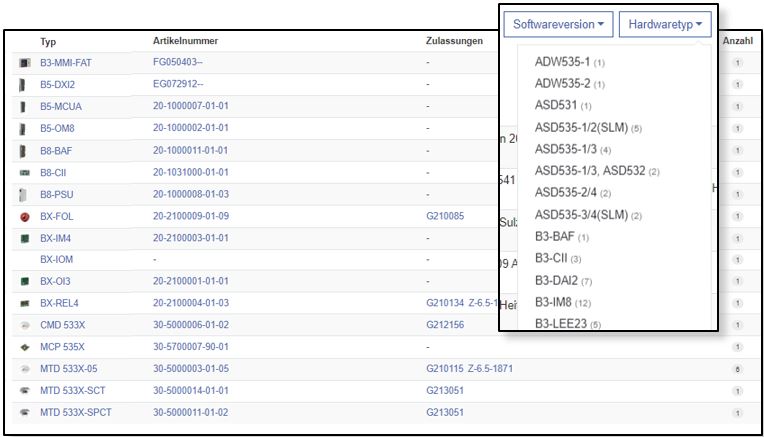This screenshot has width=764, height=437.
Task: Click MTD 533X-SPCT product icon
Action: point(25,413)
